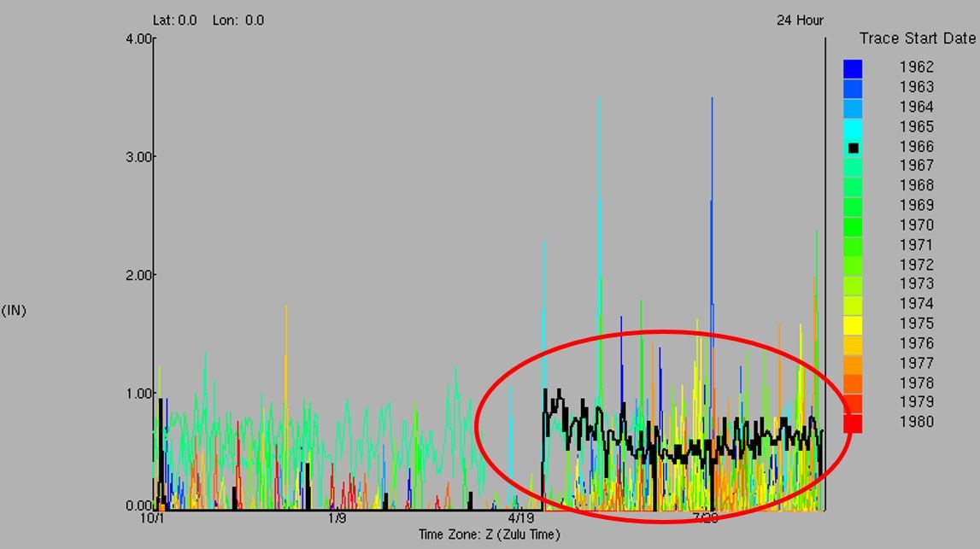Click the 1976 legend color swatch

(853, 346)
